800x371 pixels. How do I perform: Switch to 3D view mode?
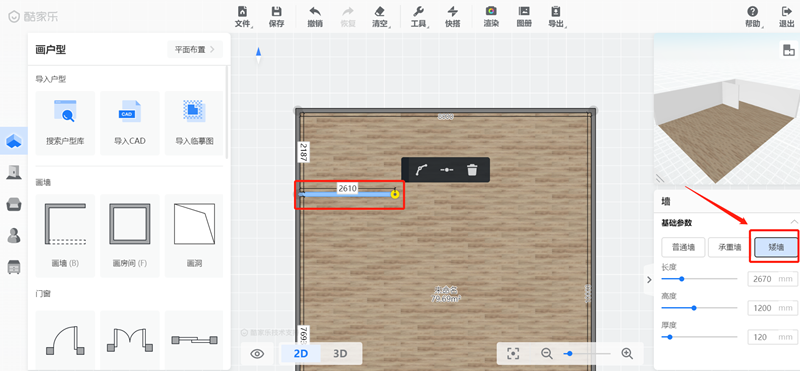tap(340, 353)
